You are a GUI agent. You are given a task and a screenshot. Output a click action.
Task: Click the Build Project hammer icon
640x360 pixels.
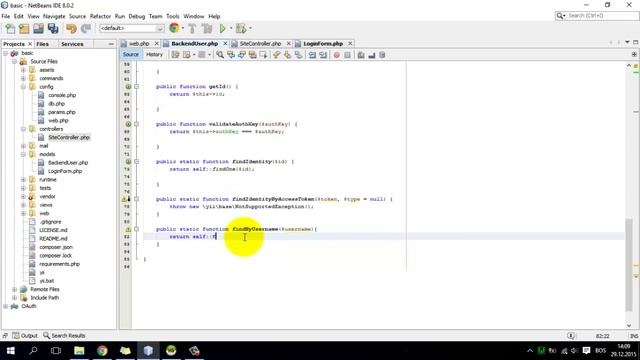pos(192,29)
